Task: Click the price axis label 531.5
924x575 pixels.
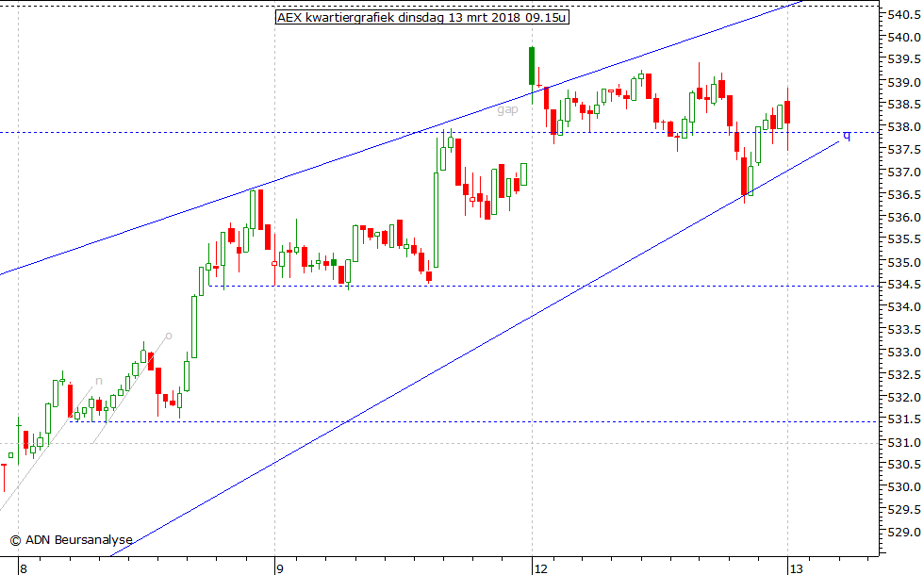Action: tap(903, 419)
